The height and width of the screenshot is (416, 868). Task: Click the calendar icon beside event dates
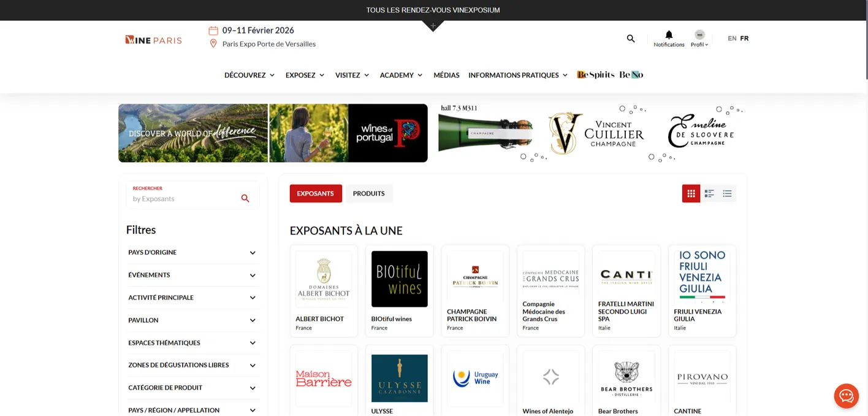[213, 30]
